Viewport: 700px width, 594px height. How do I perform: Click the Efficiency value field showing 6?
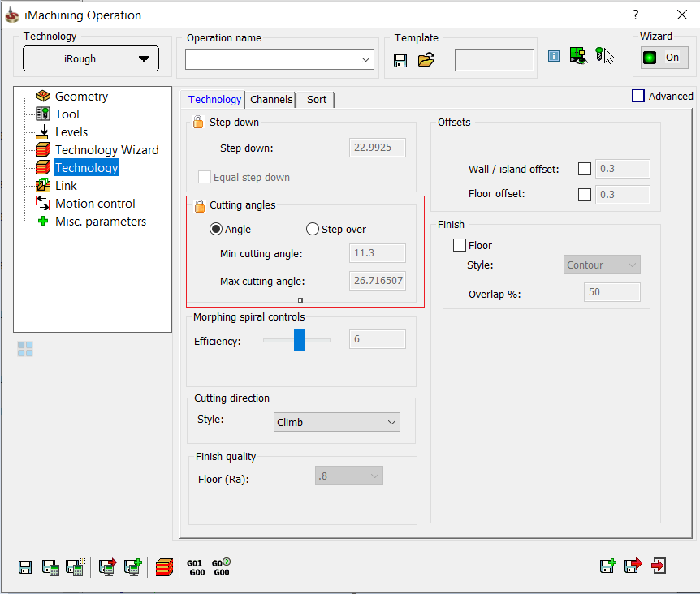[378, 339]
